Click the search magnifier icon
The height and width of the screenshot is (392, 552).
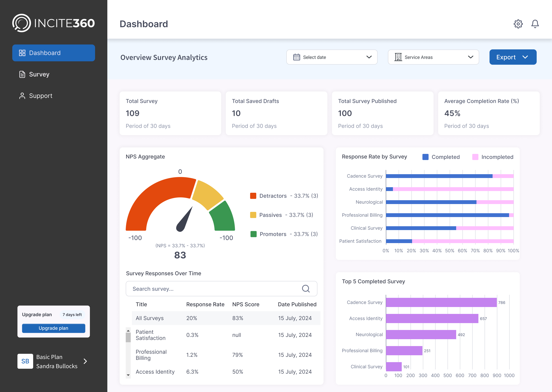(x=306, y=288)
